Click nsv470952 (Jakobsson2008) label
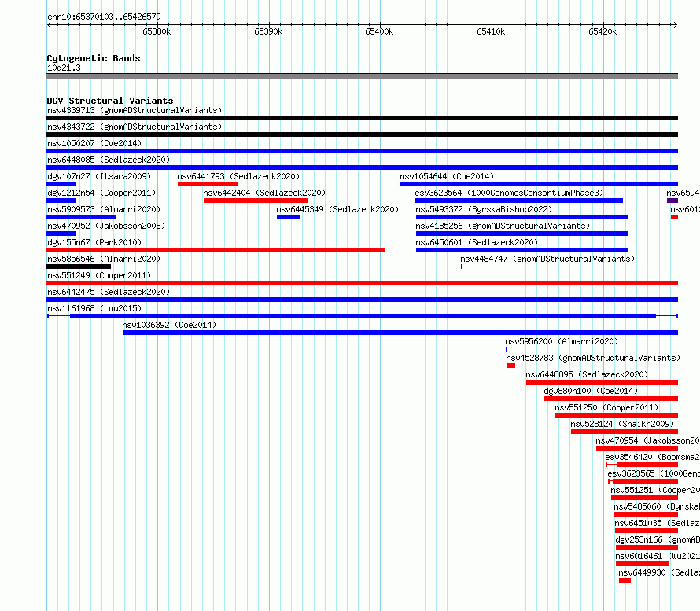Screen dimensions: 700x611 106,226
